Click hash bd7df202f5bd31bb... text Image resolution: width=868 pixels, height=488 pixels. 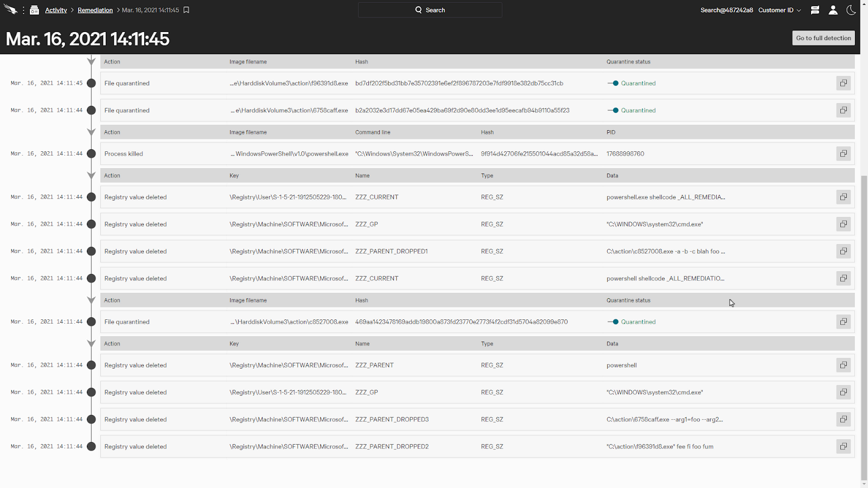459,83
